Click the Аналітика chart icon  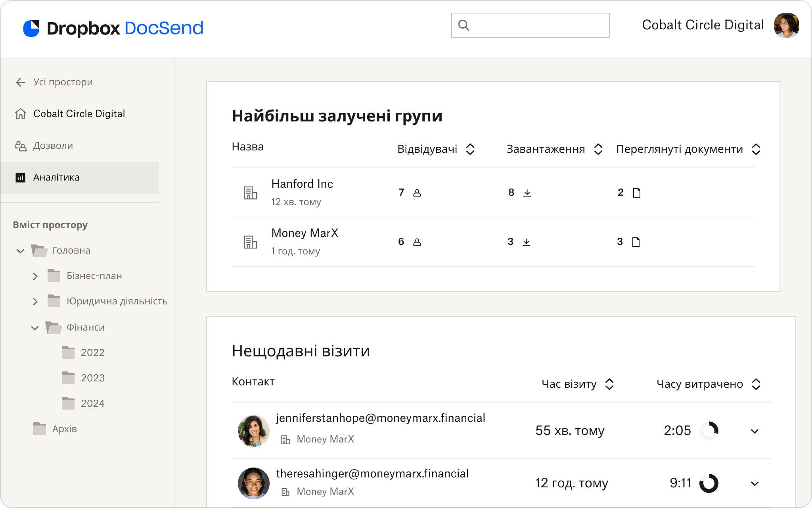click(x=21, y=177)
